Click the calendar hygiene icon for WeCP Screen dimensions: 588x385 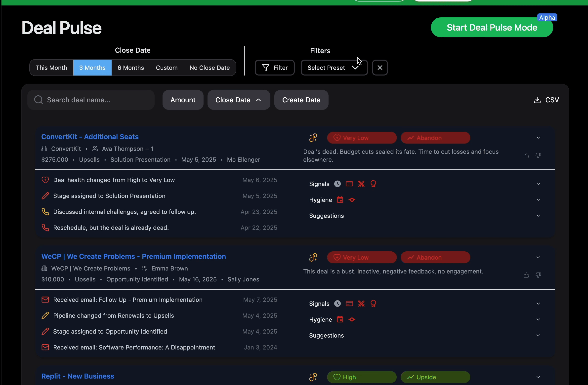click(340, 319)
